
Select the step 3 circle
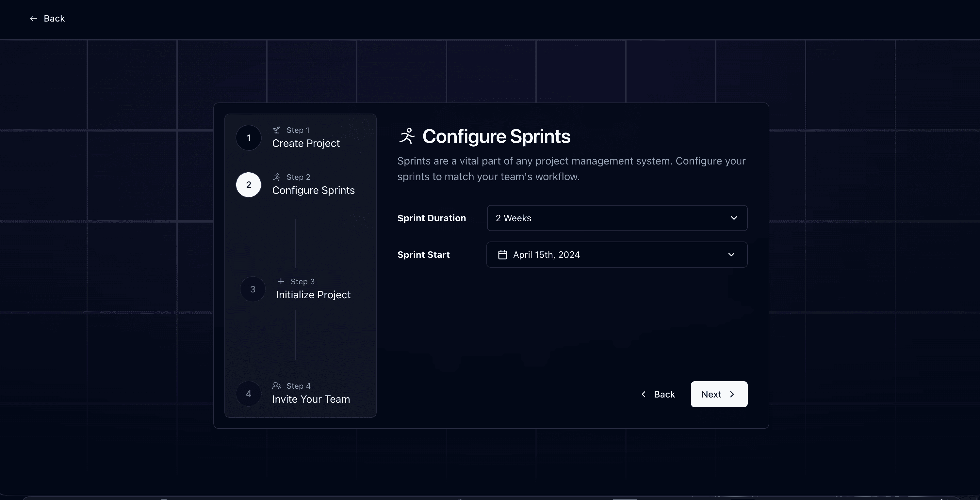click(253, 289)
